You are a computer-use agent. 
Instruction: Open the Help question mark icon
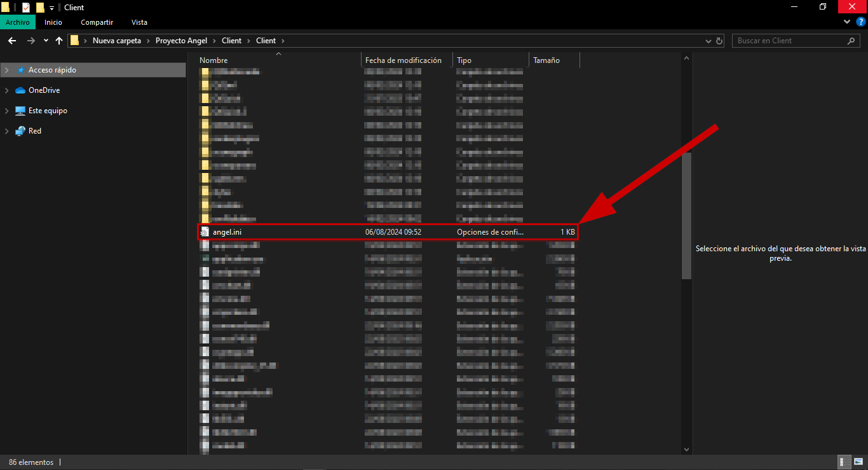pyautogui.click(x=861, y=22)
